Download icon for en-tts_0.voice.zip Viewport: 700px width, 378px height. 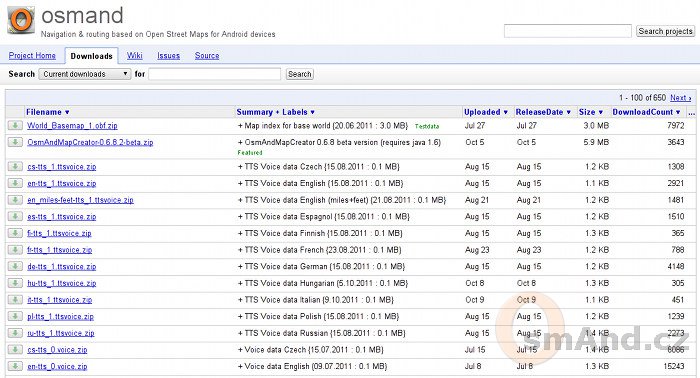15,366
